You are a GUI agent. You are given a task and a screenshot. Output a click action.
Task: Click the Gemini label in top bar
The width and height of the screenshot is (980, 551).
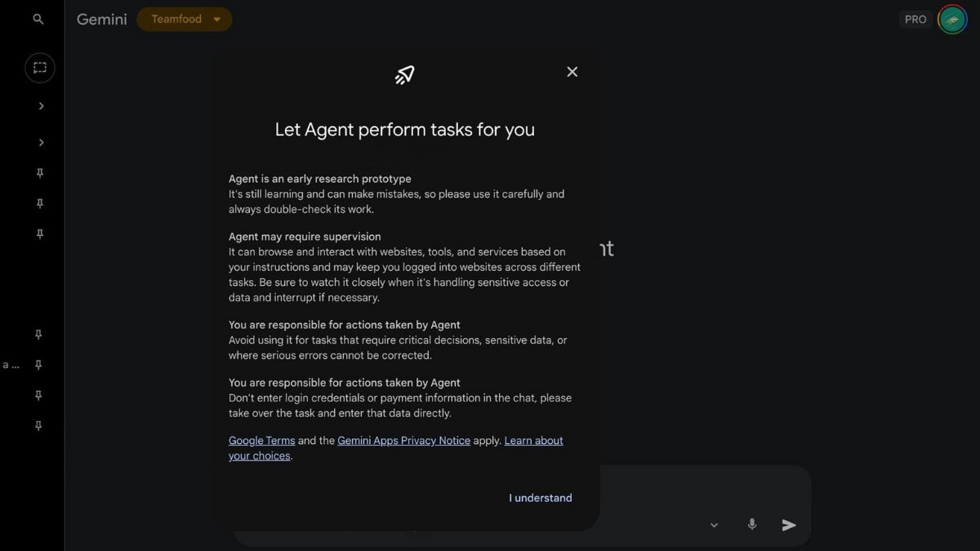pyautogui.click(x=101, y=19)
